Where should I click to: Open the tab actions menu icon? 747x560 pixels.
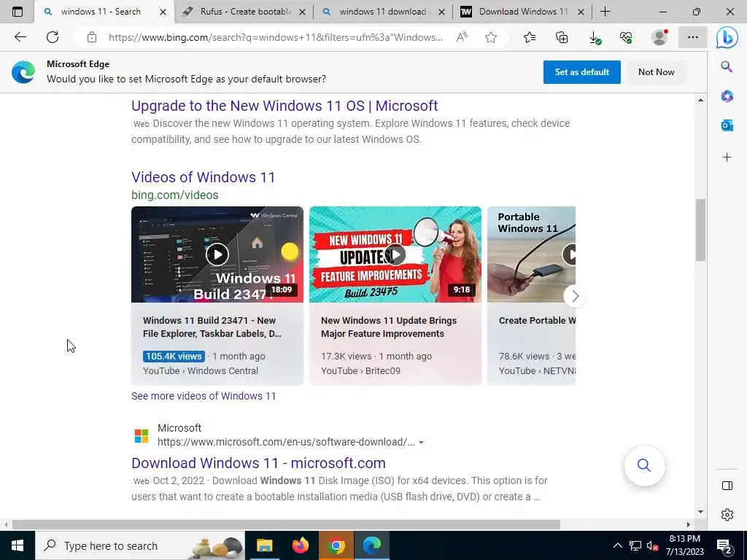[18, 12]
